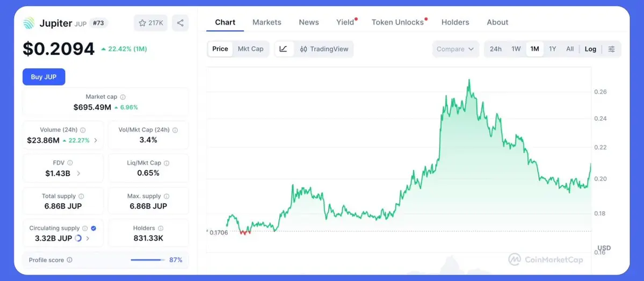The height and width of the screenshot is (281, 644).
Task: Set chart range to 1M
Action: [x=535, y=49]
